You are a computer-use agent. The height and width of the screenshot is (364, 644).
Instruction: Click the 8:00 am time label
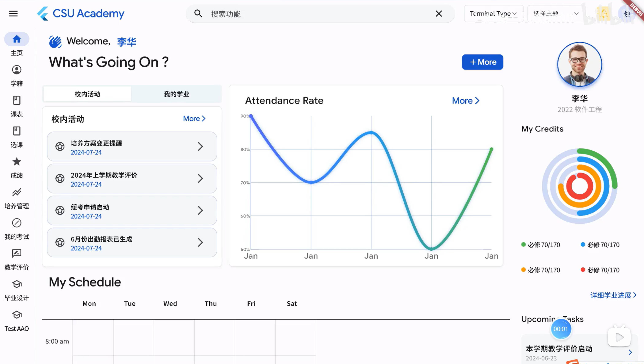pos(57,341)
